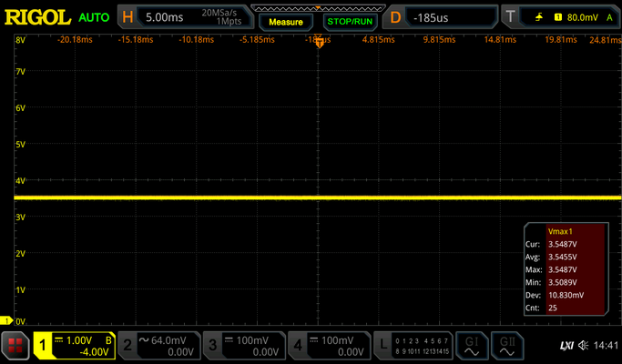This screenshot has width=622, height=364.
Task: Select the Vmax1 measurement header
Action: pos(560,231)
